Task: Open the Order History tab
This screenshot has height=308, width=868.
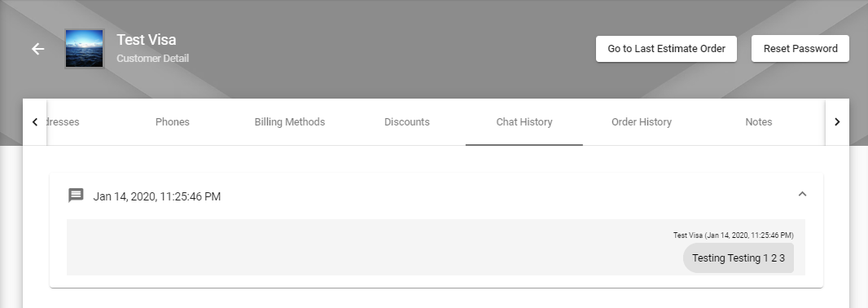Action: [642, 122]
